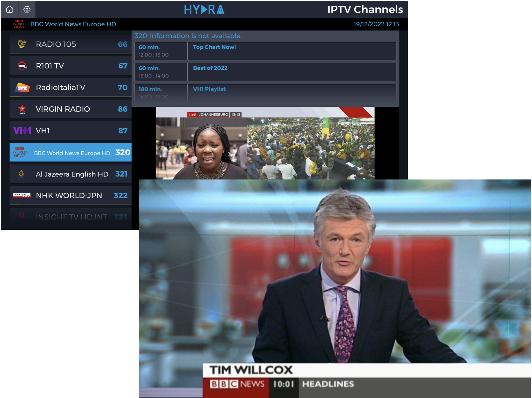532x398 pixels.
Task: Select the RadioItaliaTV channel
Action: tap(71, 87)
